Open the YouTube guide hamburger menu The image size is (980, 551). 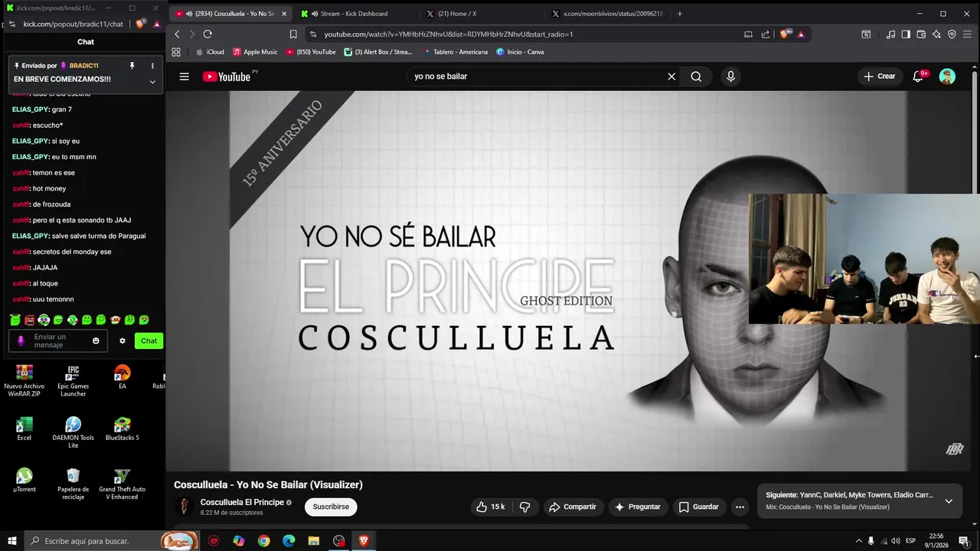(184, 77)
